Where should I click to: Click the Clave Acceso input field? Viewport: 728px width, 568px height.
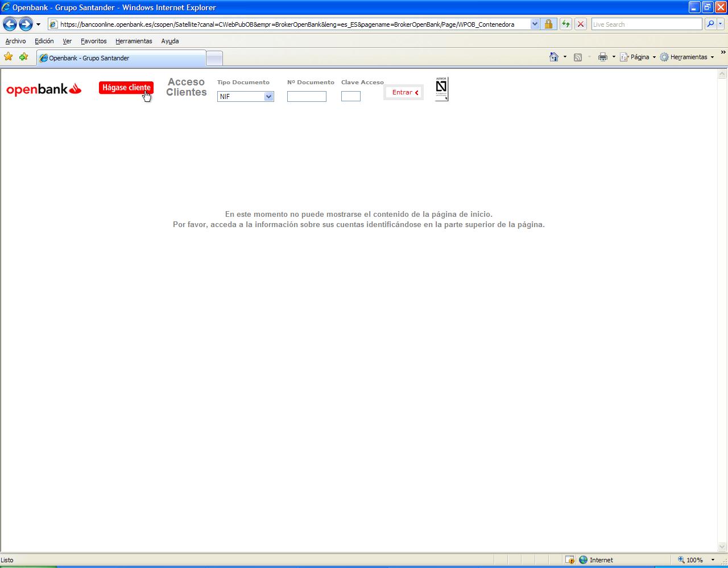click(350, 97)
